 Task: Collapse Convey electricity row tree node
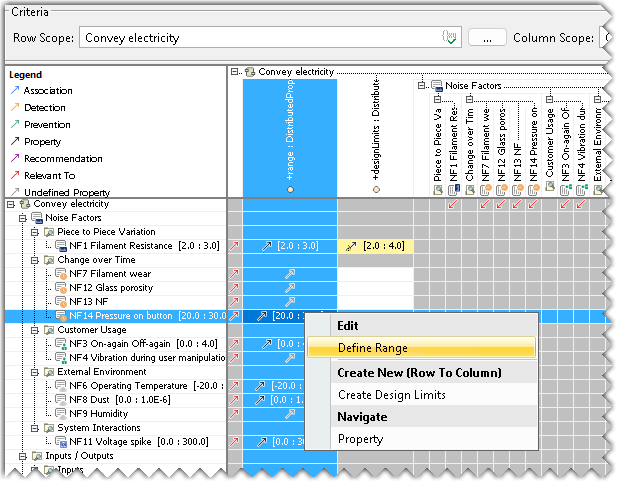tap(11, 204)
